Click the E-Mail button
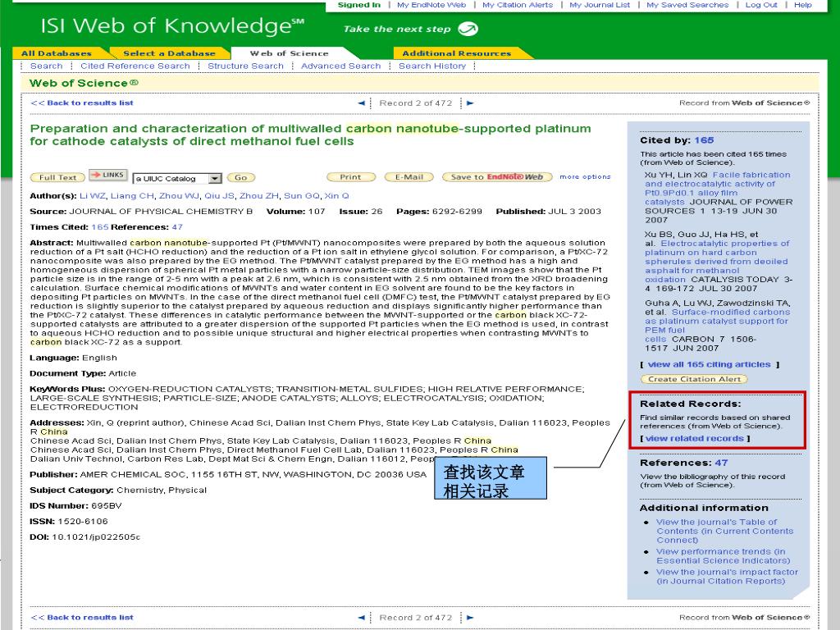840x630 pixels. click(x=409, y=177)
